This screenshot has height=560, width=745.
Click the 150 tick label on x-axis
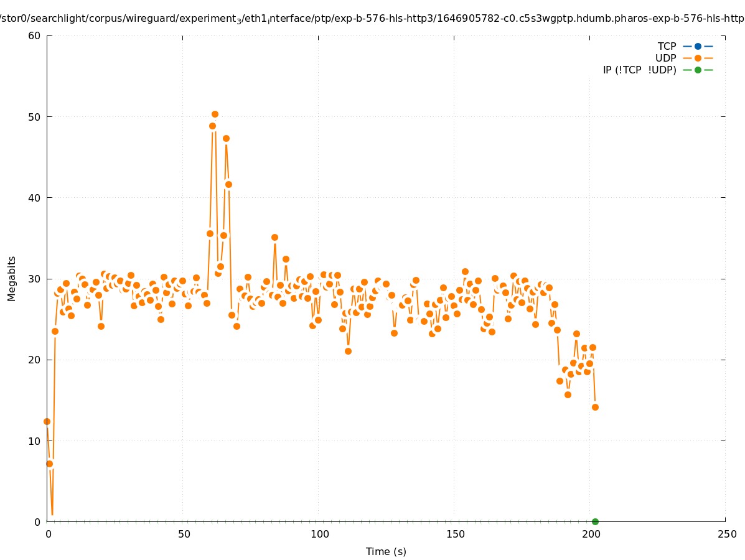click(x=454, y=534)
